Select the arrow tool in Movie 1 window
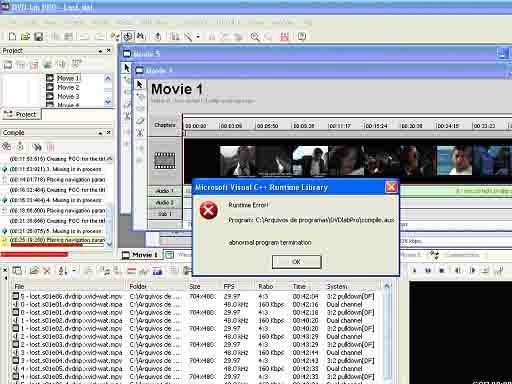Viewport: 512px width, 384px height. 140,85
